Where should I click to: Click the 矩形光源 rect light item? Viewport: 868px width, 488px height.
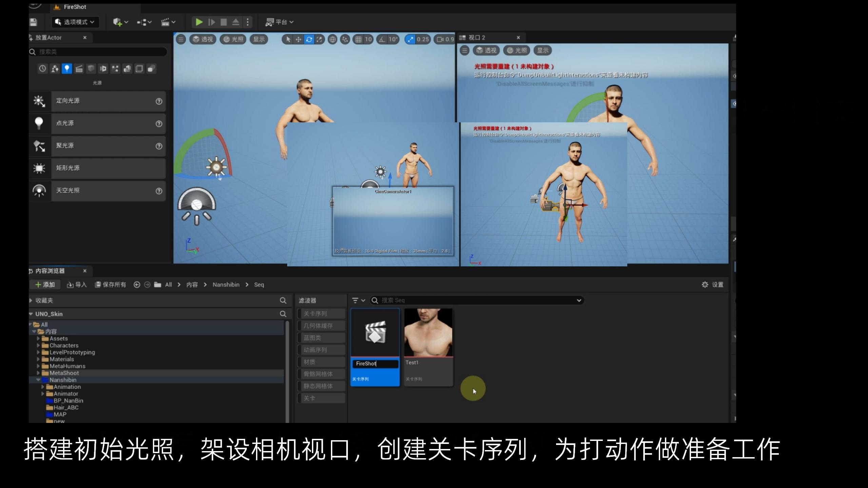pyautogui.click(x=98, y=168)
